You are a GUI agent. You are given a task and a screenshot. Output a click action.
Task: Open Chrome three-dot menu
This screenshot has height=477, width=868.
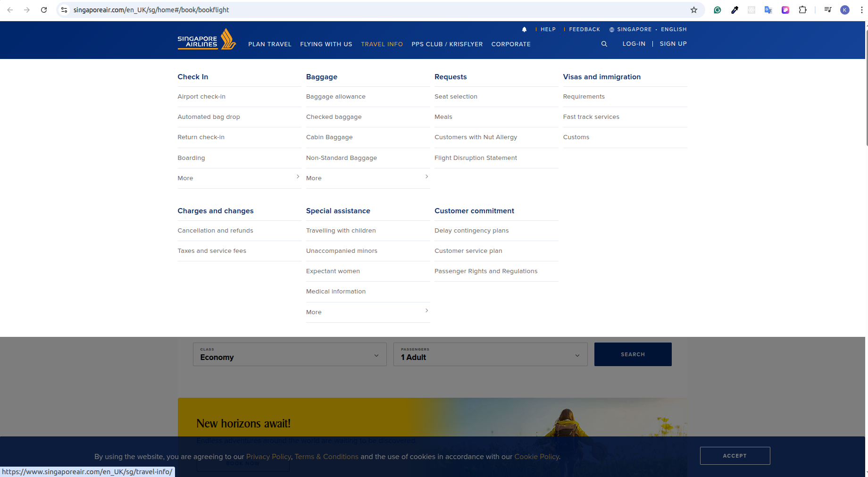861,10
